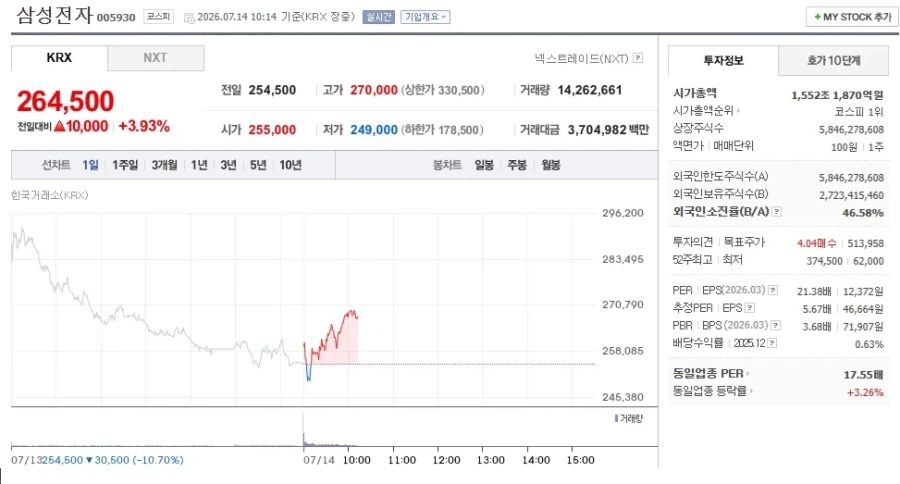
Task: Open the 동일업종 PER link
Action: click(x=708, y=374)
